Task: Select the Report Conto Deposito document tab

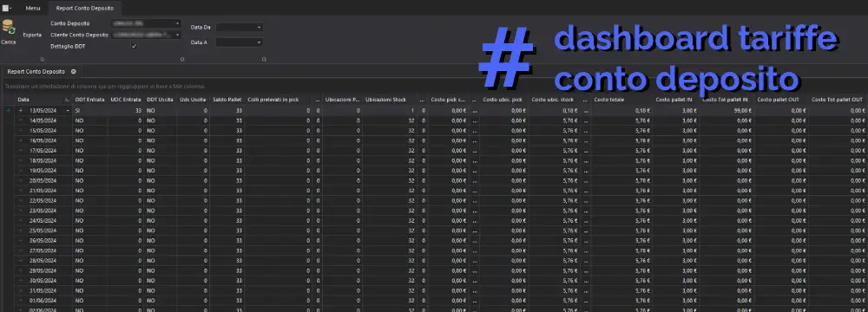Action: pyautogui.click(x=36, y=71)
